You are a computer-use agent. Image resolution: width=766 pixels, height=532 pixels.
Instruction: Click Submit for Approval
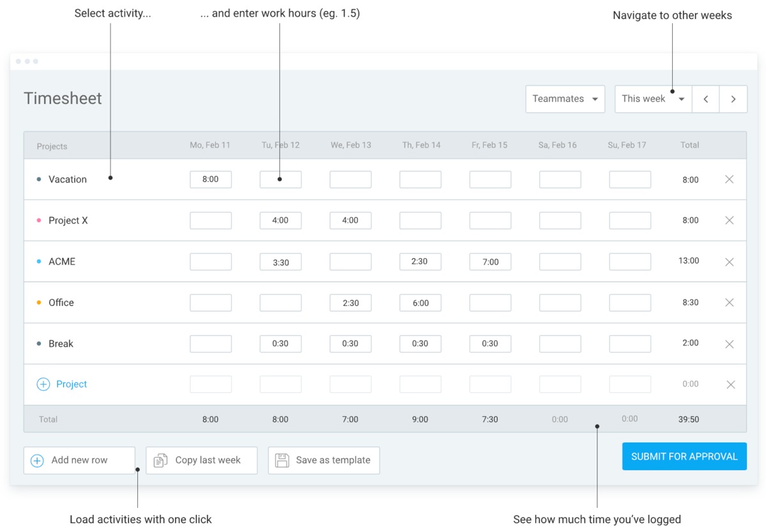coord(684,456)
